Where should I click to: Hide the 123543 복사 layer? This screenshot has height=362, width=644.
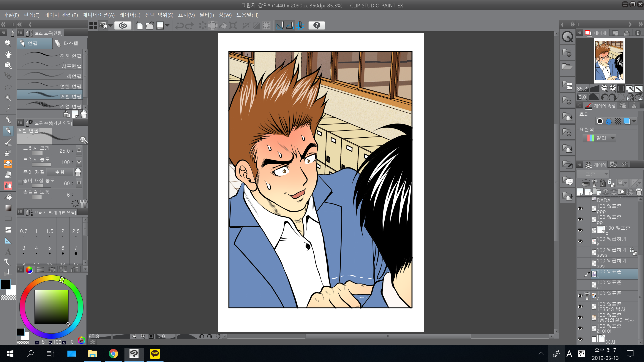click(580, 307)
